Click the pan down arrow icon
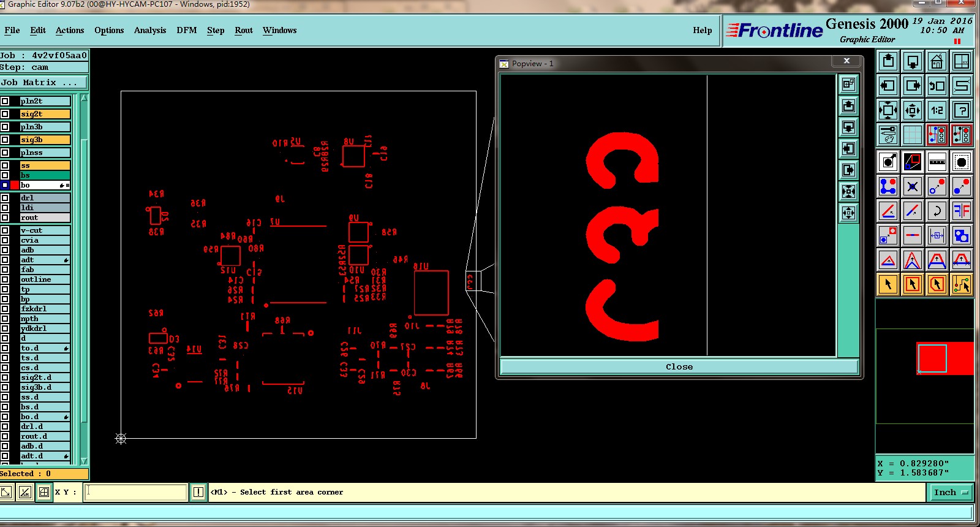980x527 pixels. pos(913,61)
